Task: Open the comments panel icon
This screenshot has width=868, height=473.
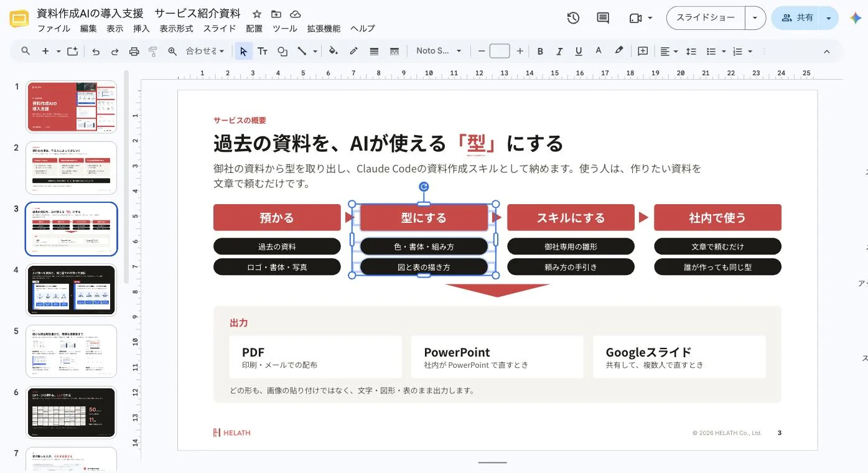Action: click(x=603, y=18)
